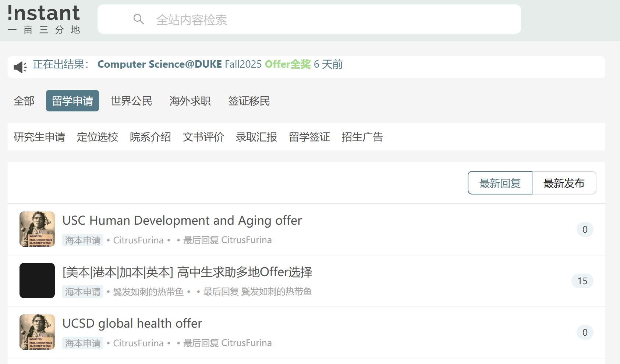Click 海本申请 tag on USC thread
Viewport: 620px width, 364px height.
click(x=83, y=240)
